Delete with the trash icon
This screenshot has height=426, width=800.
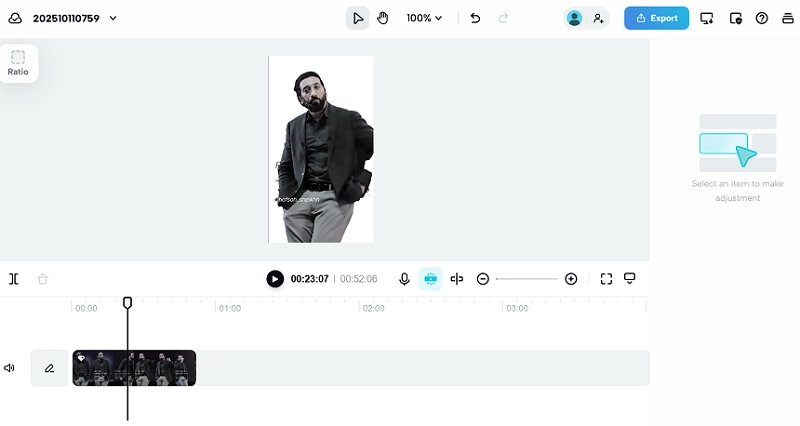coord(43,279)
